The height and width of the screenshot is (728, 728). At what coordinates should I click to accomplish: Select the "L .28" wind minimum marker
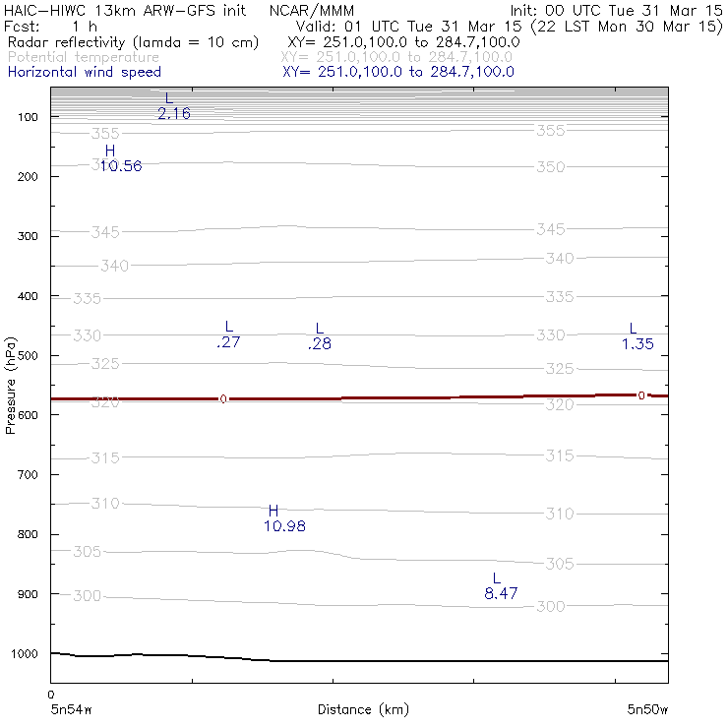(320, 336)
